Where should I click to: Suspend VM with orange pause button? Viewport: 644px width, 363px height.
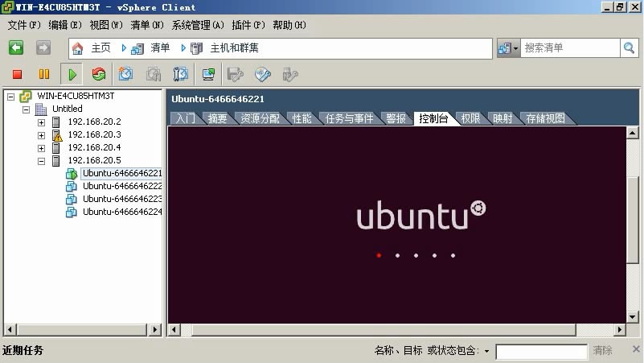44,74
